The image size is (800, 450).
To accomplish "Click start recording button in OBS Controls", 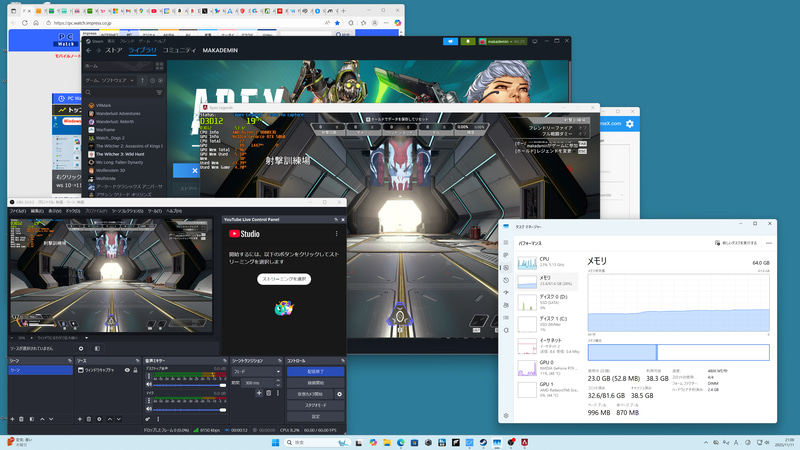I will (x=315, y=383).
